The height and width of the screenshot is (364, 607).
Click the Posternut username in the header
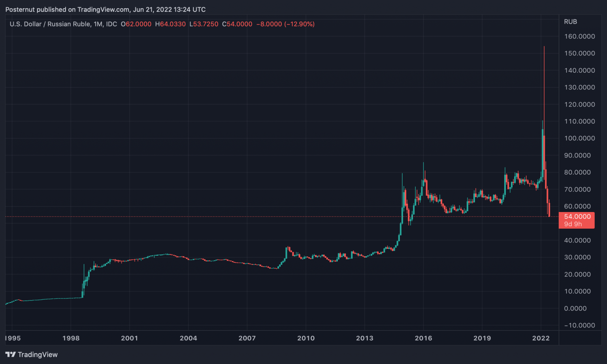click(x=21, y=9)
